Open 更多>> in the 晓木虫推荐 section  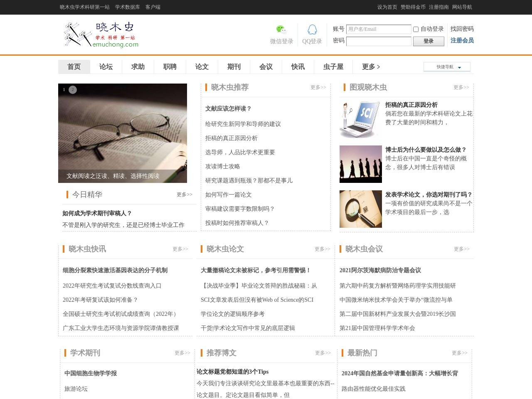[x=318, y=87]
